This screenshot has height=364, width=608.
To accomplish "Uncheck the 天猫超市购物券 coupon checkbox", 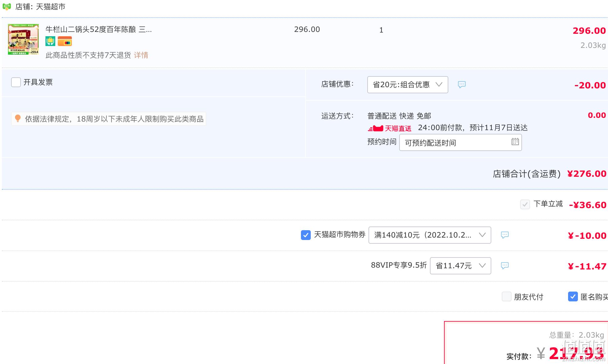I will click(x=306, y=235).
